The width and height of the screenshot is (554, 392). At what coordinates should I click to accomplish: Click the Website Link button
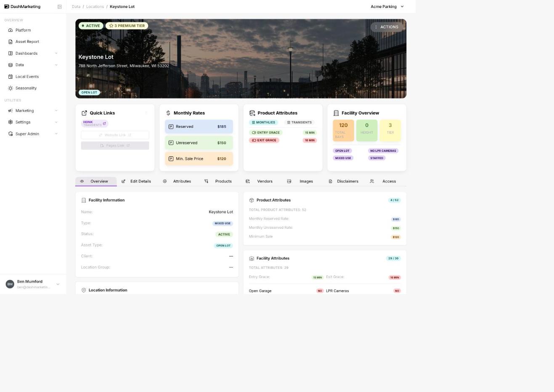115,135
